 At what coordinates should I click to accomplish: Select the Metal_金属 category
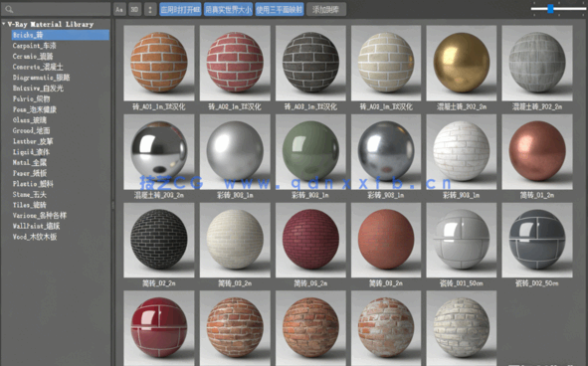[29, 162]
